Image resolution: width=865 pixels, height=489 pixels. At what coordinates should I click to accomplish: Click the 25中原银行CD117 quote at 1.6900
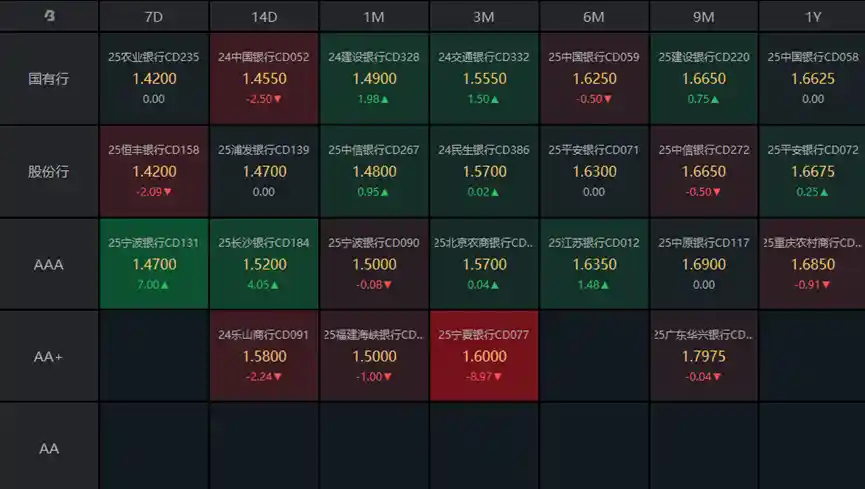704,264
